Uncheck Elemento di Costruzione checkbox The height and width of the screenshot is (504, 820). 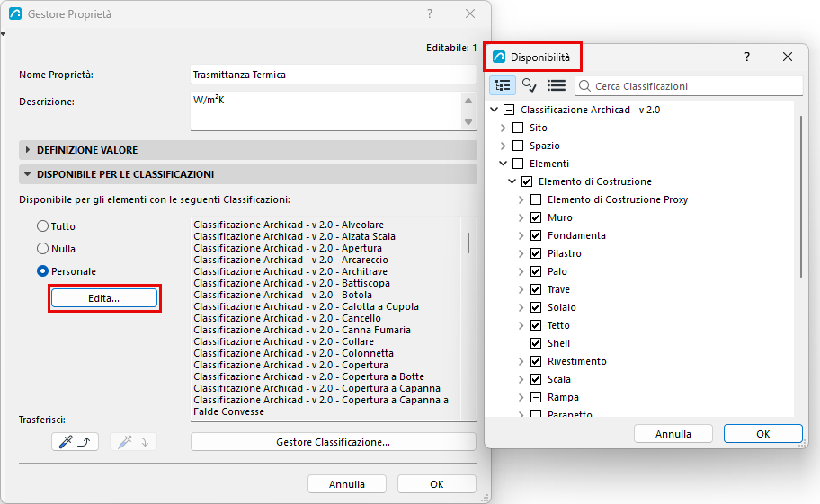pos(527,181)
